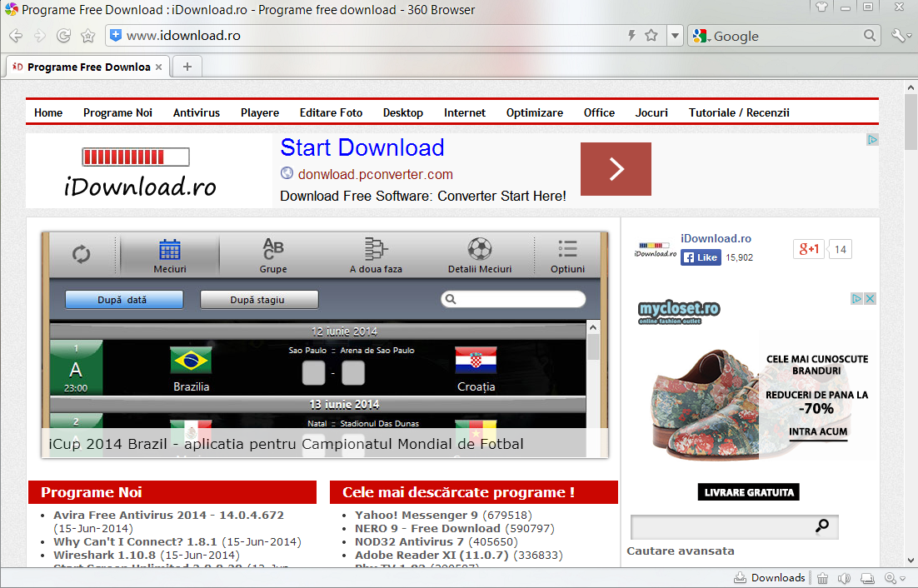918x588 pixels.
Task: Click the Facebook Like button
Action: click(701, 257)
